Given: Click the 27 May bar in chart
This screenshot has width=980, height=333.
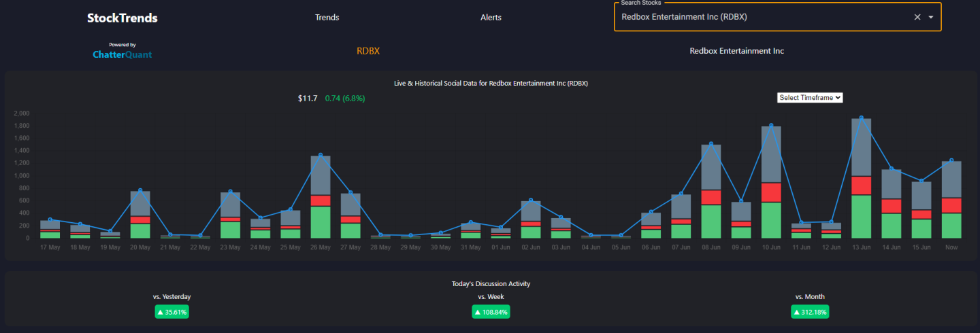Looking at the screenshot, I should coord(350,216).
